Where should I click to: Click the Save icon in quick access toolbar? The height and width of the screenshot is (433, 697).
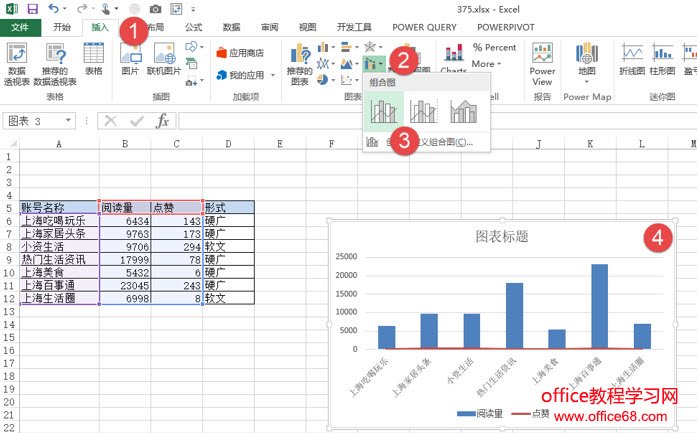(32, 8)
